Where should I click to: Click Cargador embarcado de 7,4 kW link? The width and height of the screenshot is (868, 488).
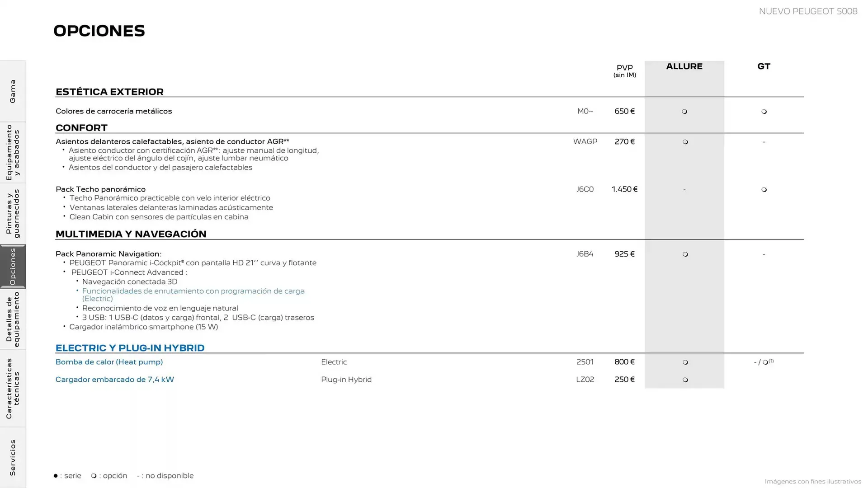coord(114,380)
